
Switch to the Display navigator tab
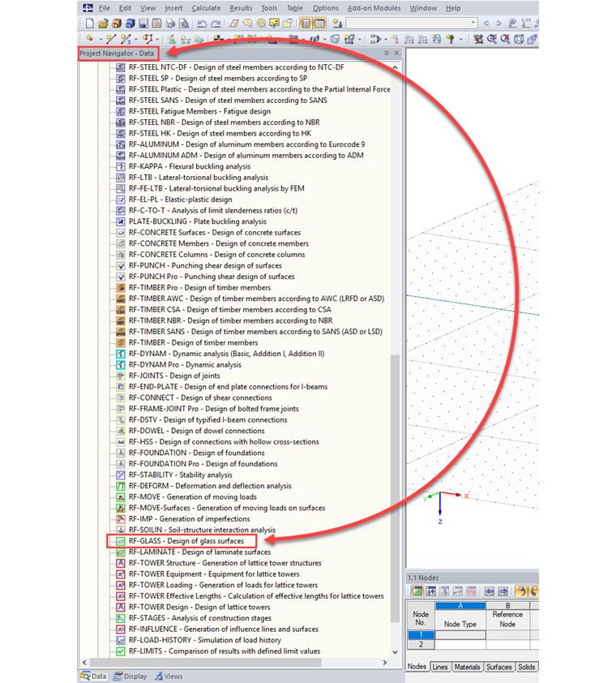pos(130,676)
